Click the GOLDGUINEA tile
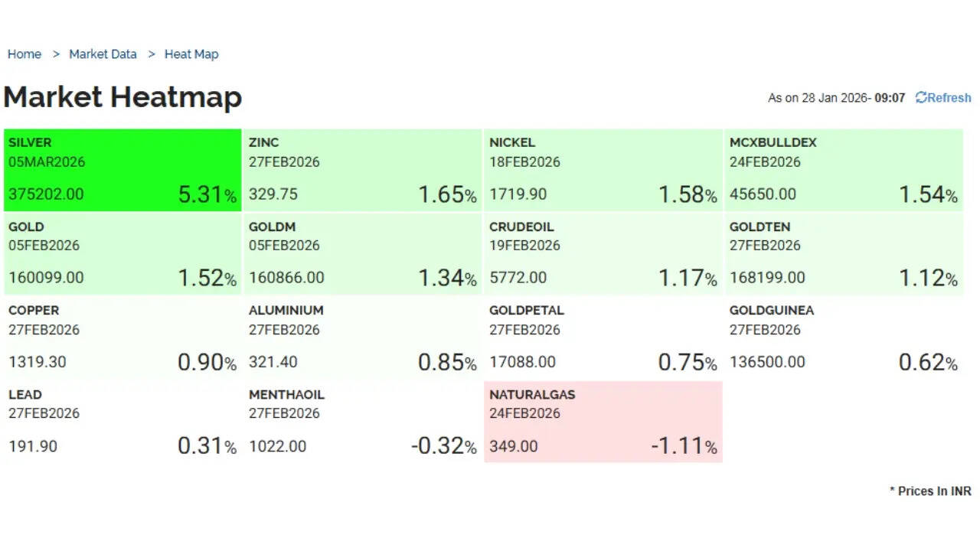This screenshot has height=551, width=980. click(843, 337)
